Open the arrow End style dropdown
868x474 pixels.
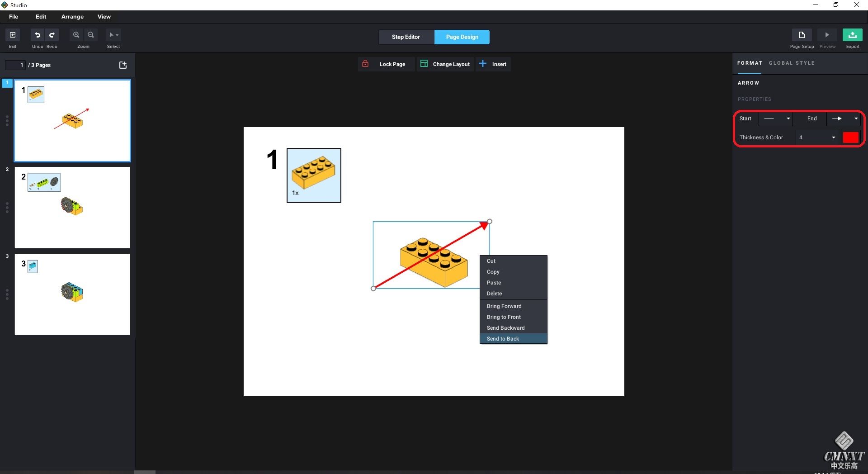tap(844, 118)
